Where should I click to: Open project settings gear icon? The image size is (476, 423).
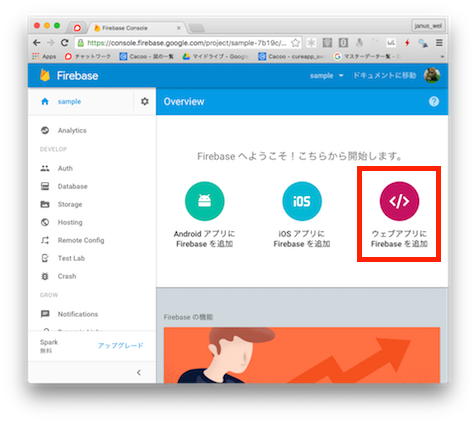pos(144,101)
